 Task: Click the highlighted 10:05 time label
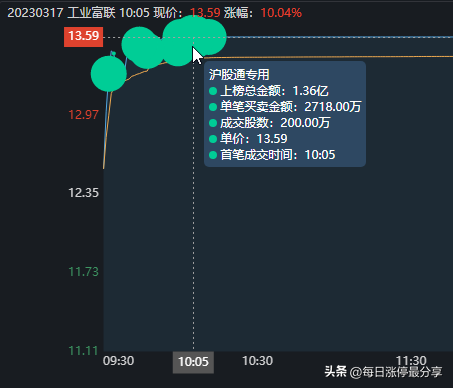pyautogui.click(x=193, y=362)
